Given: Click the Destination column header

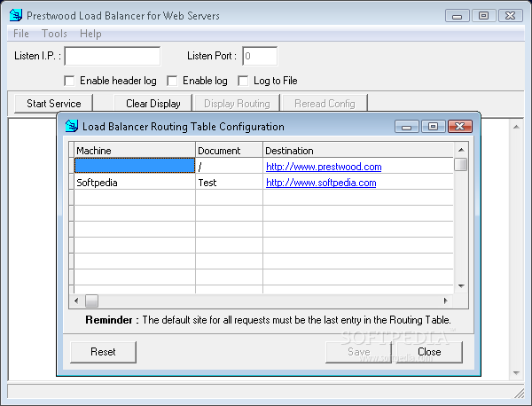Looking at the screenshot, I should (x=358, y=150).
